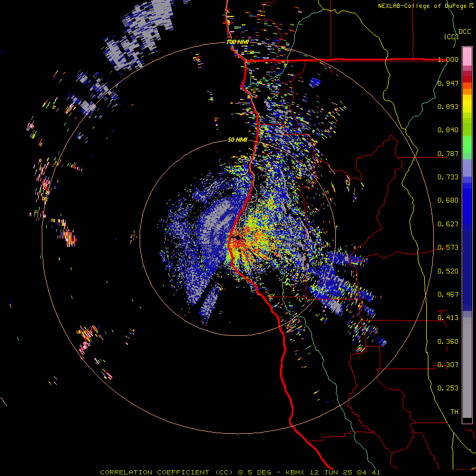Click the CORRELATION COEFFICIENT (CC) caption text
Viewport: 476px width, 476px height.
coord(167,472)
